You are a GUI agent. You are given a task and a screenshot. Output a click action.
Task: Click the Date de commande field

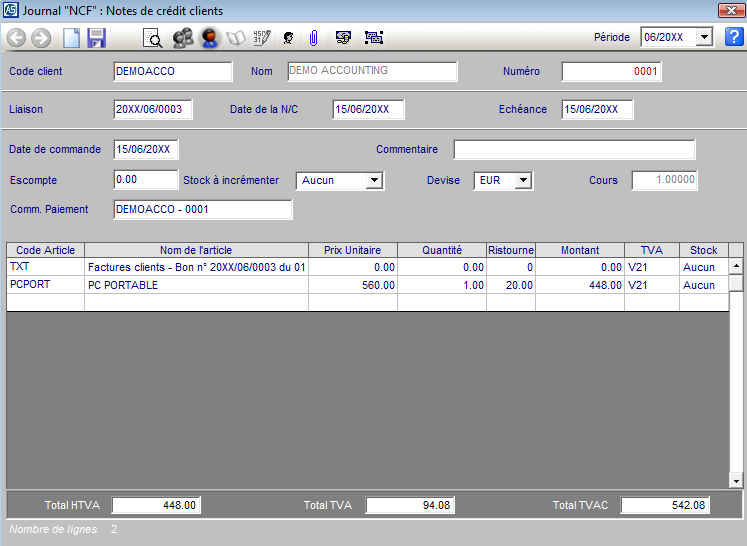[x=146, y=150]
